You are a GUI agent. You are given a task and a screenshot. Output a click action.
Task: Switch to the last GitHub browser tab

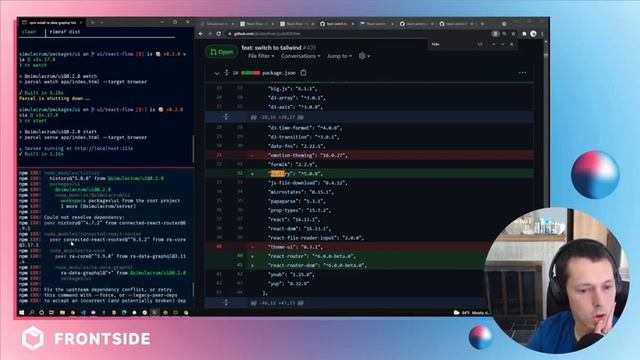(456, 24)
